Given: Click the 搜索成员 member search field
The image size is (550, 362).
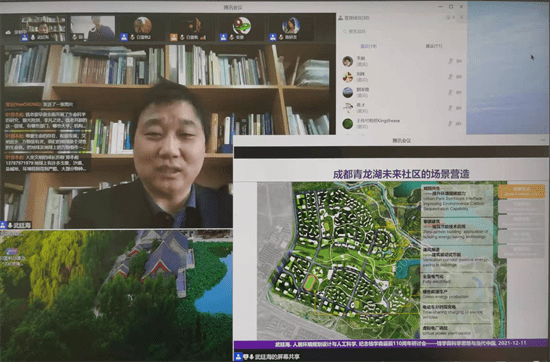Looking at the screenshot, I should point(401,31).
